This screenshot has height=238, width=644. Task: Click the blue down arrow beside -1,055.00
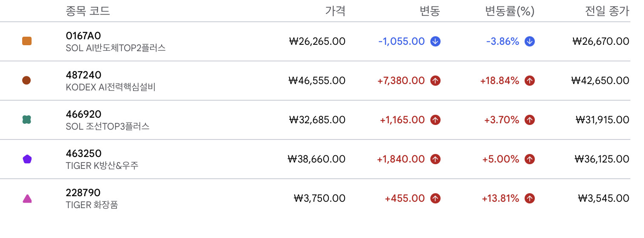(435, 41)
